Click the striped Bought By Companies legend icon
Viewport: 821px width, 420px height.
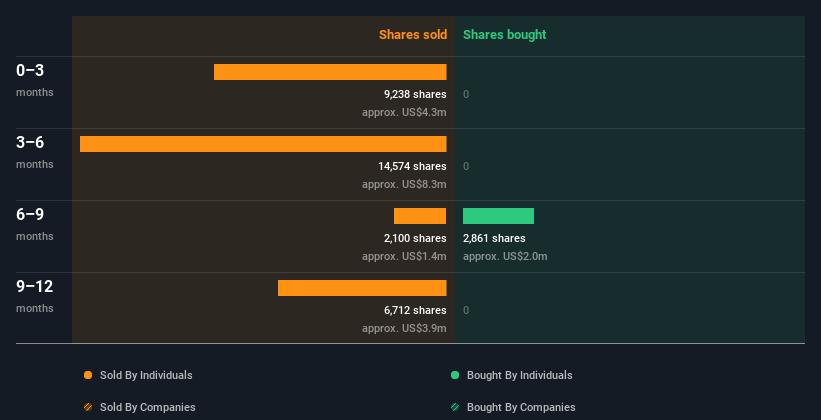pyautogui.click(x=455, y=407)
